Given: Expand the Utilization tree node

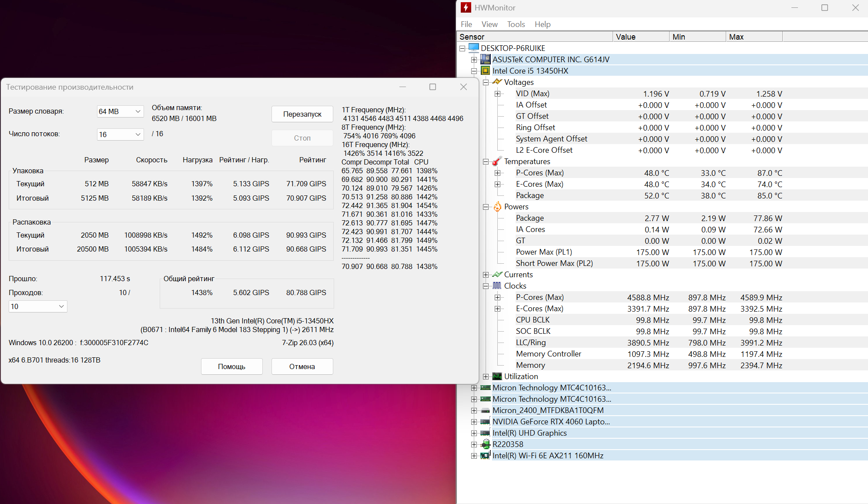Looking at the screenshot, I should (x=486, y=376).
